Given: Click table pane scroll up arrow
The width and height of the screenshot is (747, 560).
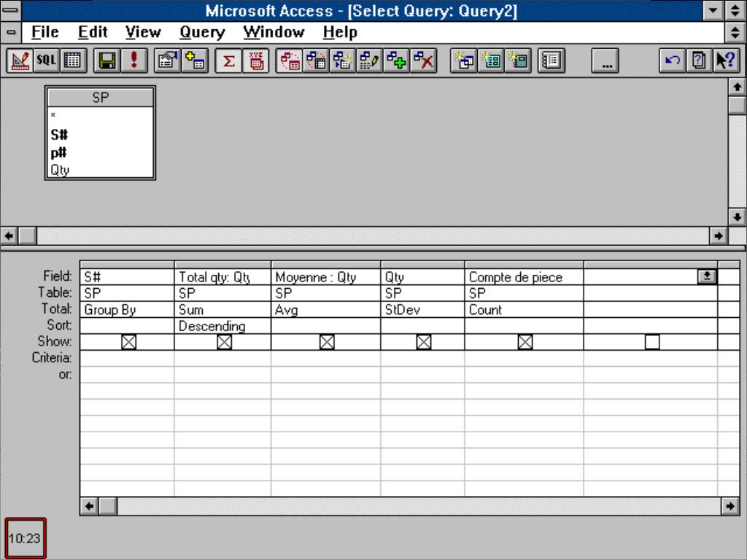Looking at the screenshot, I should pyautogui.click(x=737, y=87).
